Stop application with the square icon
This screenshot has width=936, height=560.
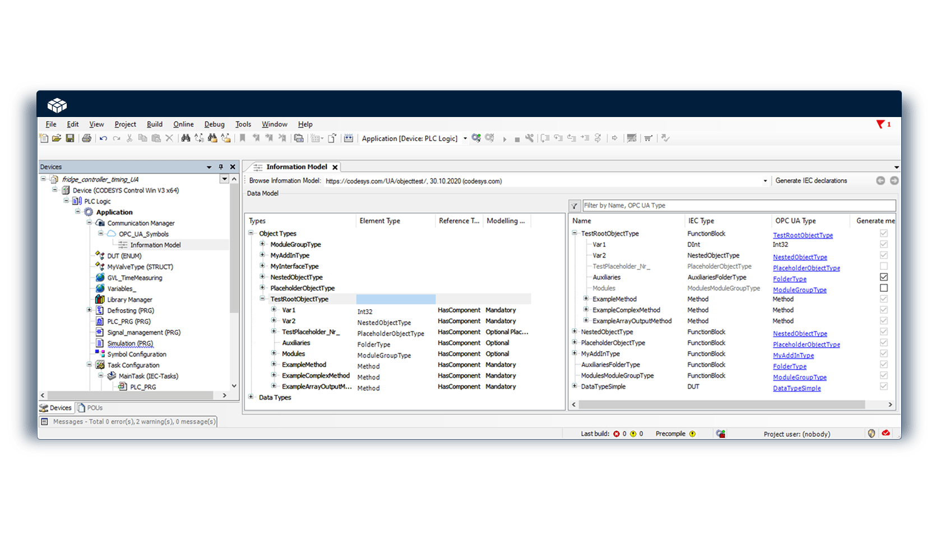pos(517,139)
